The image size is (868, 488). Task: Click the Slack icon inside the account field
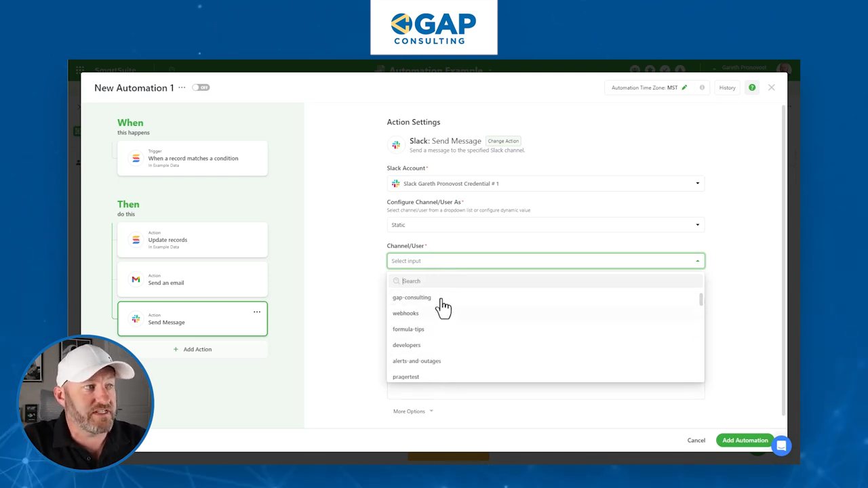tap(395, 184)
